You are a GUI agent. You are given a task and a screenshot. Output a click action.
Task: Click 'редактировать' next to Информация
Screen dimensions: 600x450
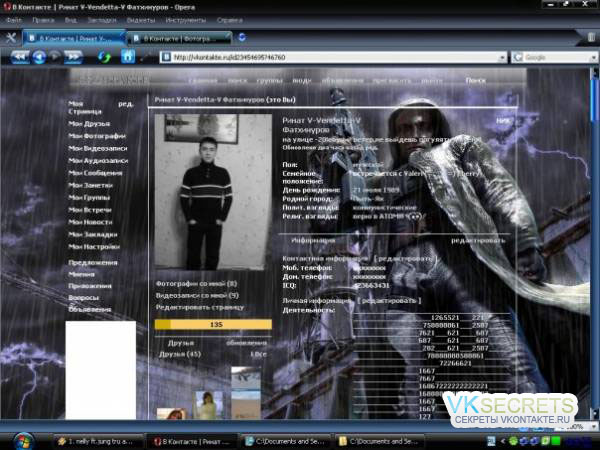click(x=478, y=241)
